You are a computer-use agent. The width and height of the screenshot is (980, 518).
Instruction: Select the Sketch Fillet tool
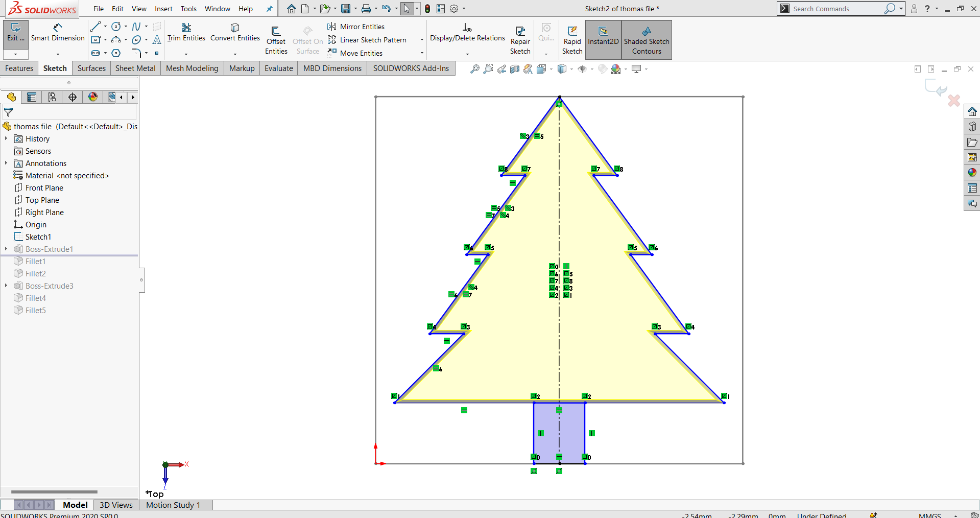click(136, 53)
